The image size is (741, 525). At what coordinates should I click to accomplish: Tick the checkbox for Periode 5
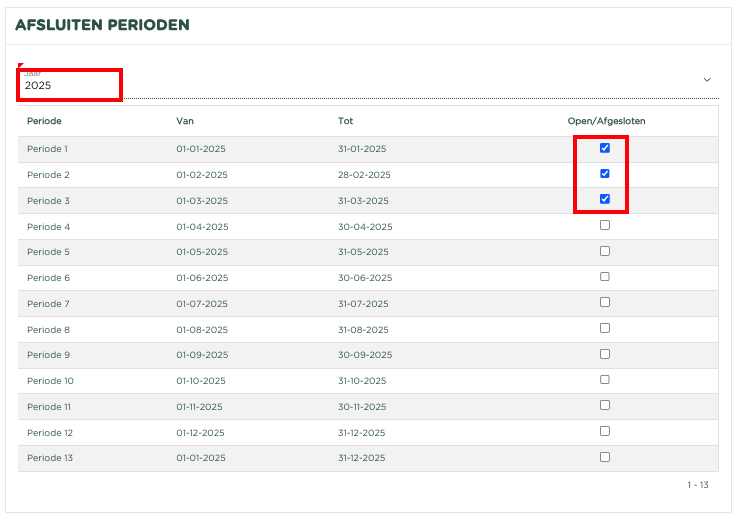604,251
